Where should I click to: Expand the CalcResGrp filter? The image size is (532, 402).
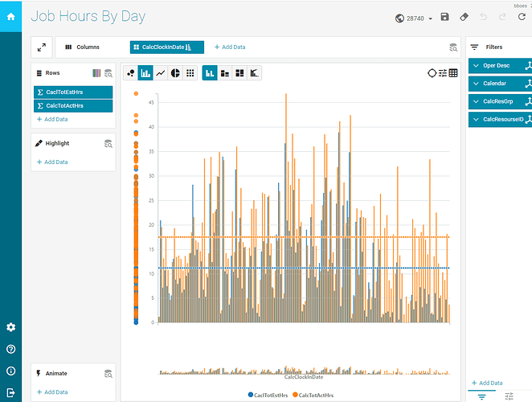coord(476,101)
